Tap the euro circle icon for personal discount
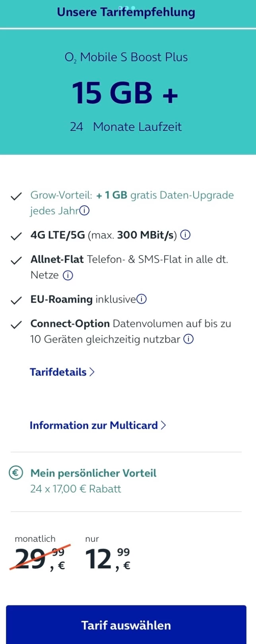 [x=16, y=473]
